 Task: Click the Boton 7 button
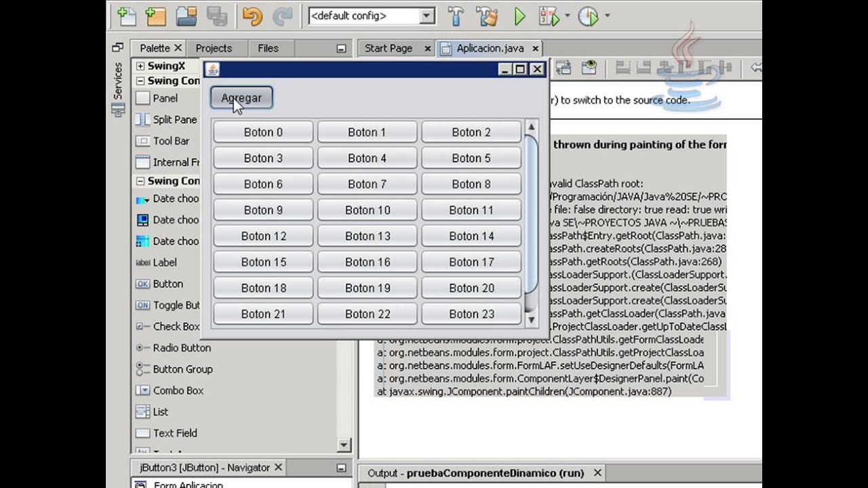tap(367, 184)
